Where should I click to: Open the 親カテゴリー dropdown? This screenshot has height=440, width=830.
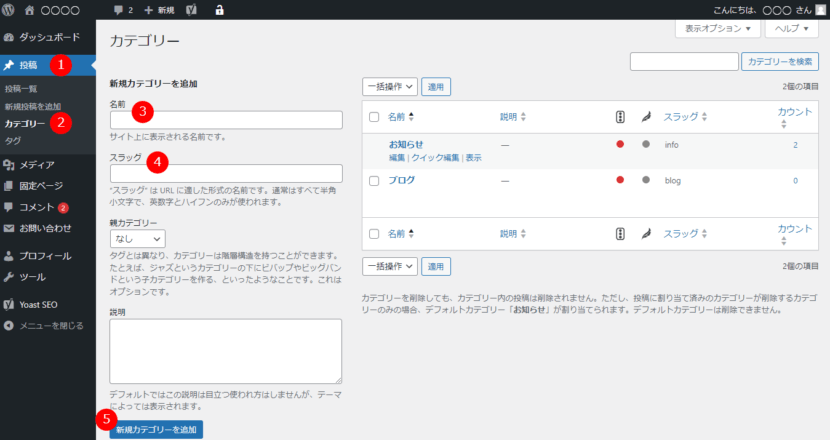[x=137, y=239]
